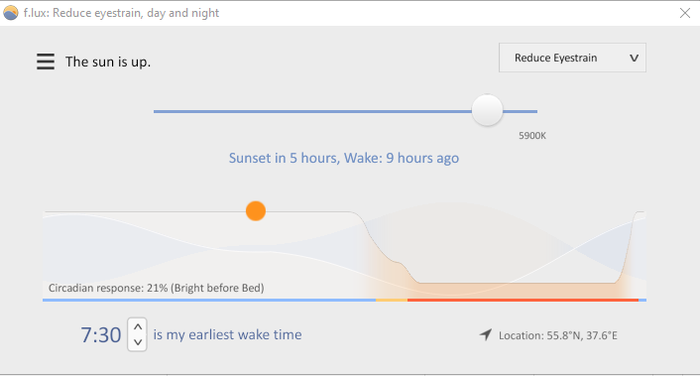
Task: Click the 5900K temperature label
Action: tap(532, 136)
